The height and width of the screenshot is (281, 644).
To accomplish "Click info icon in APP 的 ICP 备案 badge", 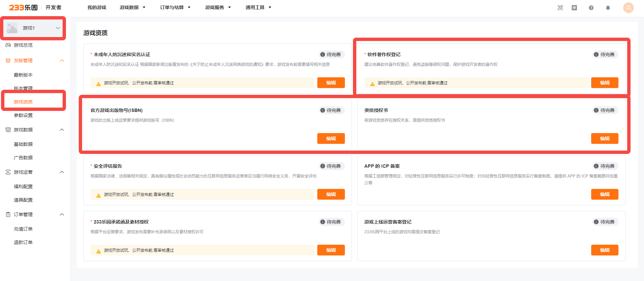I will 596,166.
